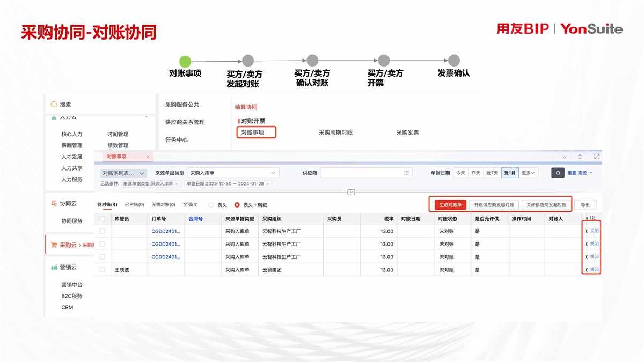The image size is (644, 362).
Task: Tick the checkbox for 王晓波 row
Action: (103, 270)
